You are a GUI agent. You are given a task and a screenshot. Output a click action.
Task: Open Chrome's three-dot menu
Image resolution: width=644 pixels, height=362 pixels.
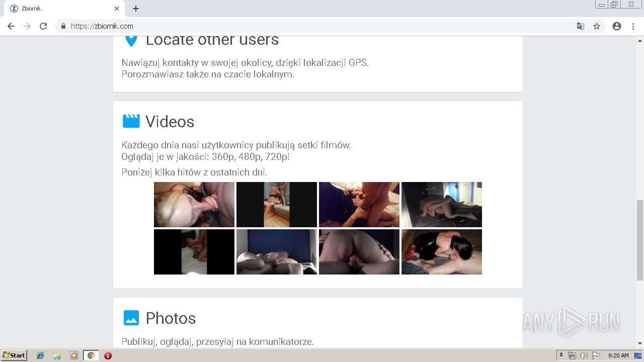point(633,26)
